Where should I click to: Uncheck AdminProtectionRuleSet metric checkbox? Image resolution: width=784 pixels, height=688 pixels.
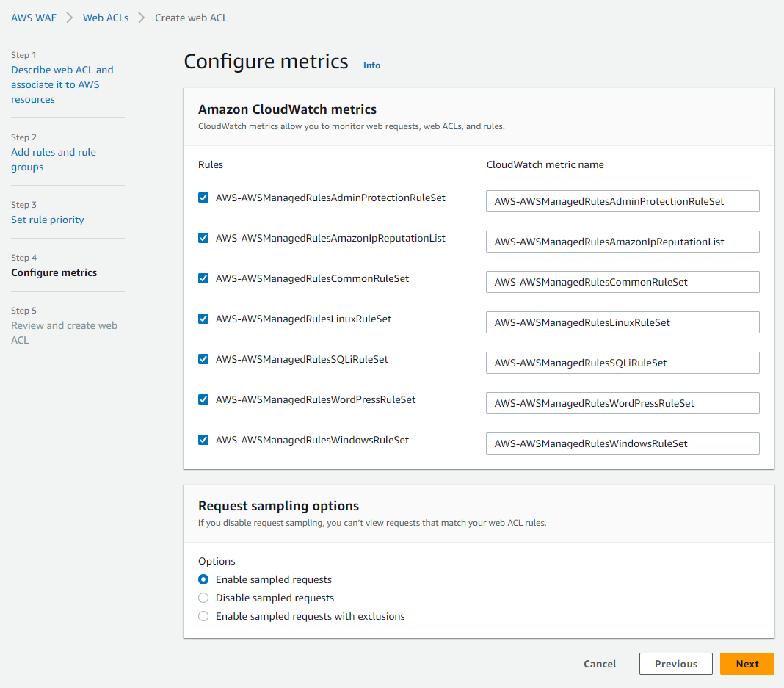pos(203,198)
